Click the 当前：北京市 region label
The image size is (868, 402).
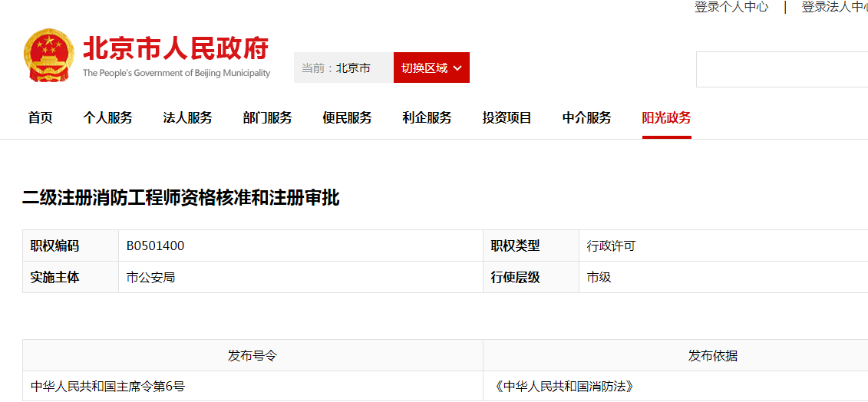pyautogui.click(x=336, y=68)
